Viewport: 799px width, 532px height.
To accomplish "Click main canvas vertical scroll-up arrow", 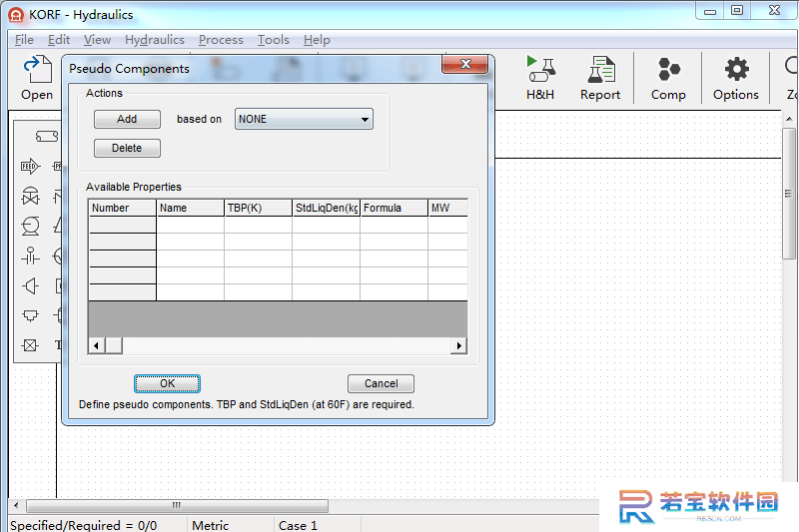I will [x=789, y=119].
